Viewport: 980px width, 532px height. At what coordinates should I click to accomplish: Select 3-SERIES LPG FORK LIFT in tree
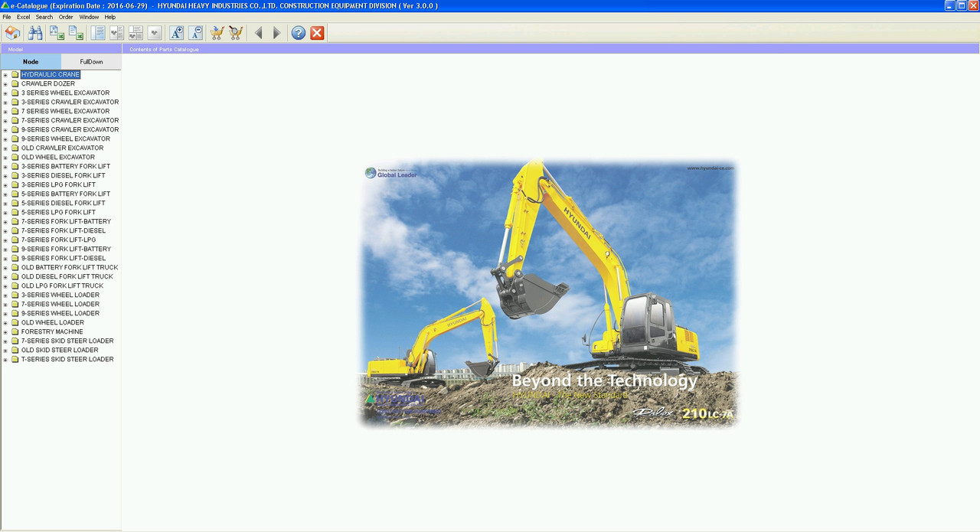(58, 184)
